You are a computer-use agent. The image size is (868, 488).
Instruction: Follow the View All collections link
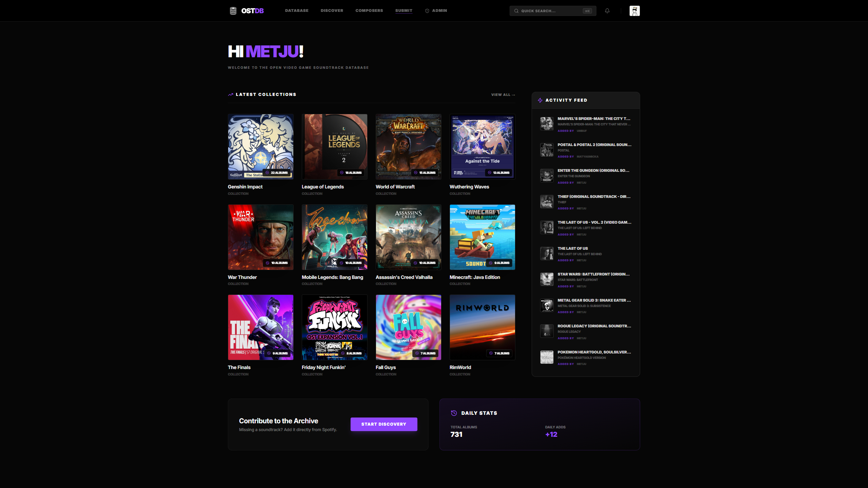point(503,95)
